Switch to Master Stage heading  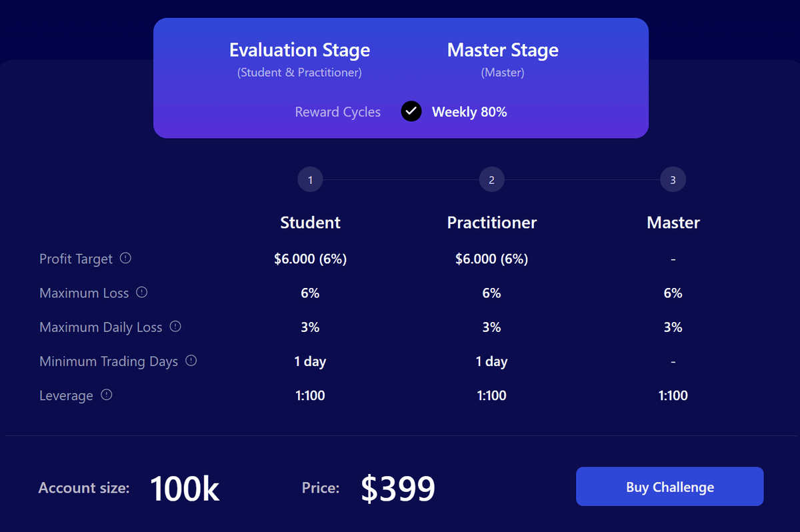point(503,50)
